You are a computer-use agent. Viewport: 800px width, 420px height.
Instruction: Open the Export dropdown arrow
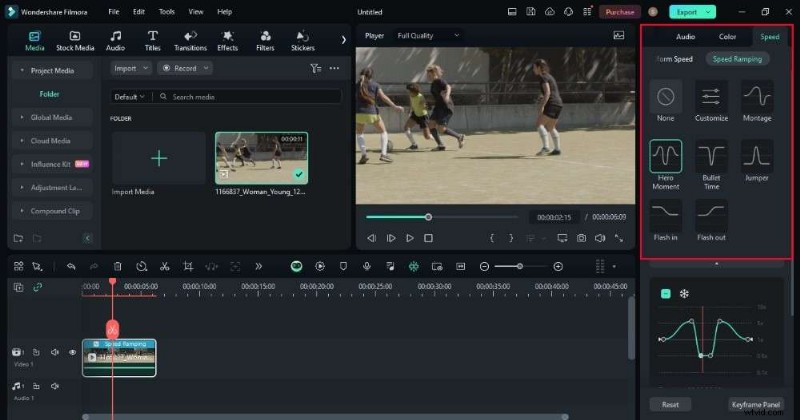pos(709,12)
